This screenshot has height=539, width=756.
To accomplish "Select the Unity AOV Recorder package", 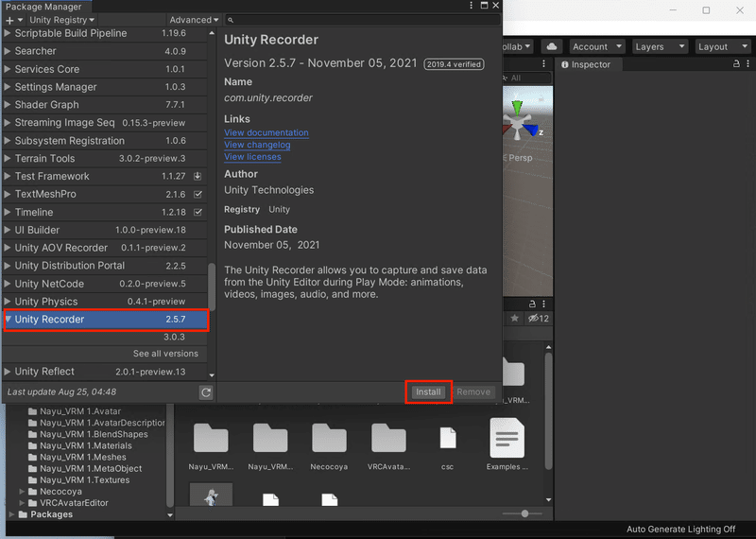I will (x=106, y=248).
